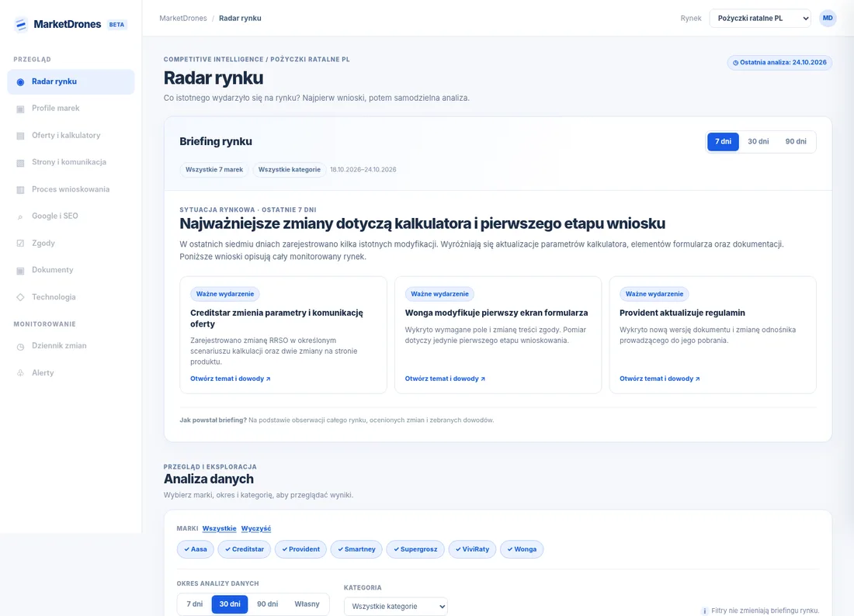This screenshot has width=854, height=616.
Task: Click Ostatnia analiza: 24.10.2026 badge
Action: (x=779, y=63)
